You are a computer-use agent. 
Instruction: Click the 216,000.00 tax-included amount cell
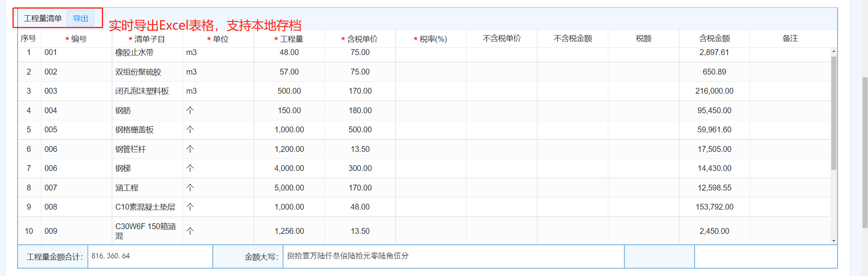click(714, 91)
